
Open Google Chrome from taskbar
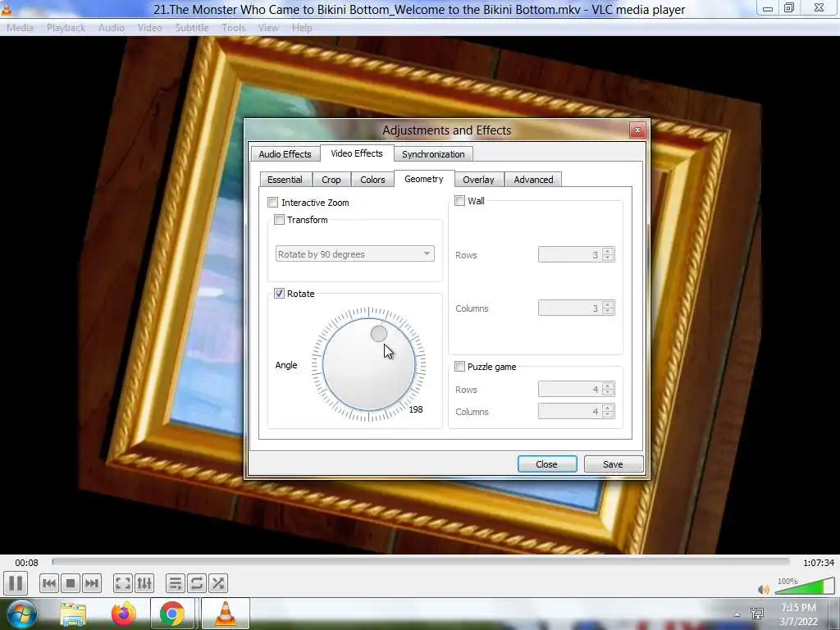click(x=172, y=614)
